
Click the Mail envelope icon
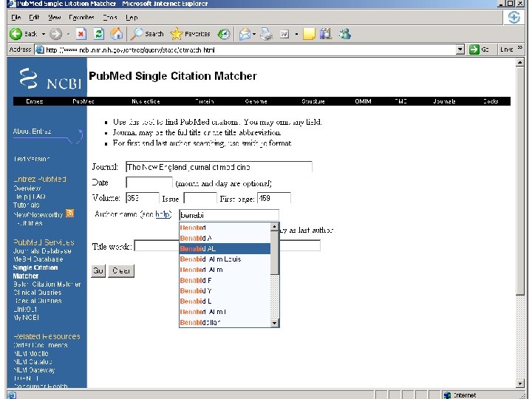coord(245,34)
